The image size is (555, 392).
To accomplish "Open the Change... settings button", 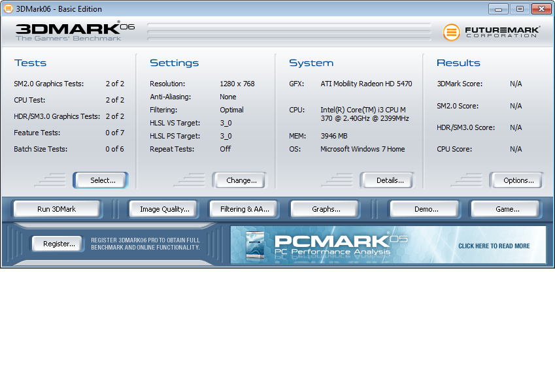I will tap(240, 180).
